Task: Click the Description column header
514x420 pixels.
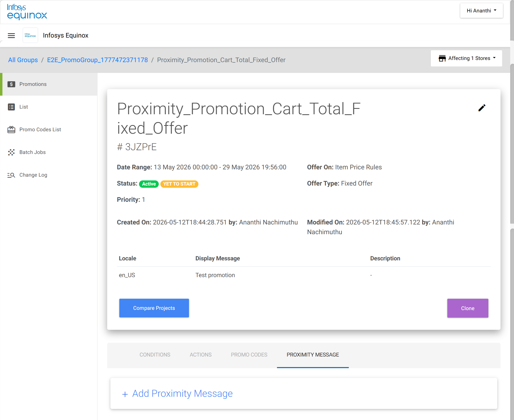Action: [385, 258]
